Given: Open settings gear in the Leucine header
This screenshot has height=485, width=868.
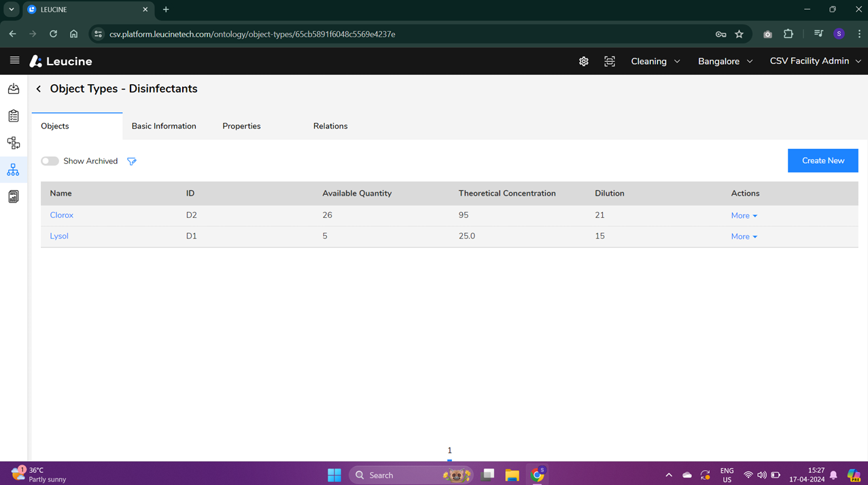Looking at the screenshot, I should click(x=584, y=61).
